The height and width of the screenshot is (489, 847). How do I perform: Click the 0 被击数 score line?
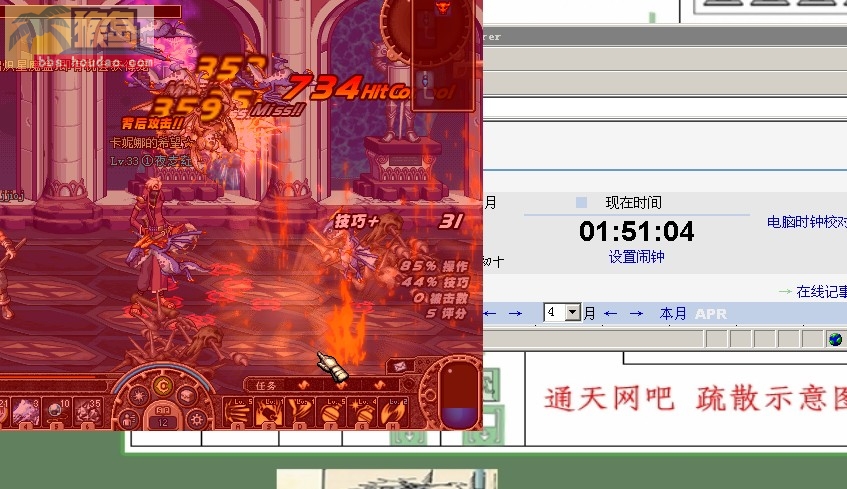pos(440,298)
